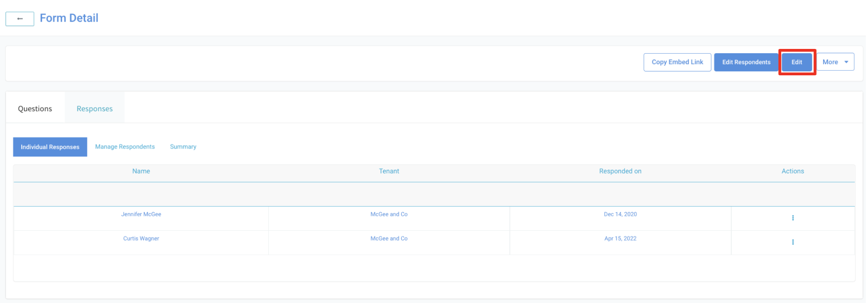Open actions menu for Jennifer McGee

click(792, 218)
